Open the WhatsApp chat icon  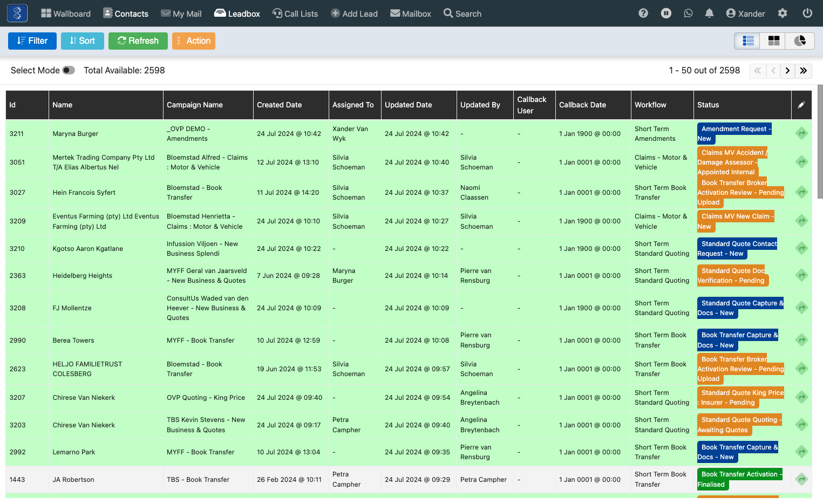tap(688, 13)
